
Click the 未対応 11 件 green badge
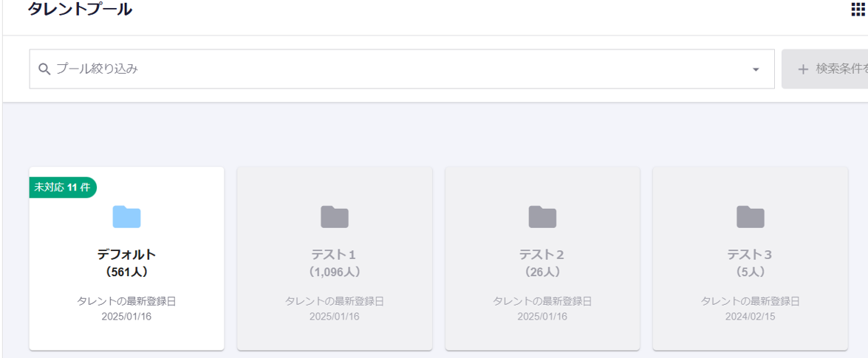click(x=63, y=187)
